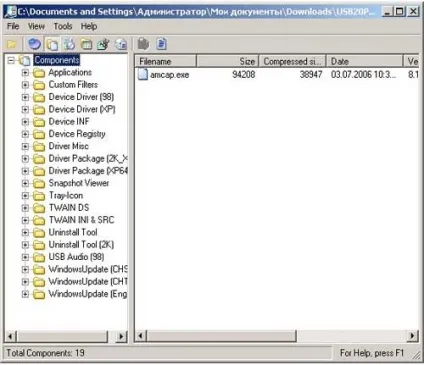
Task: Click the file list horizontal scrollbar thumb
Action: coord(221,336)
